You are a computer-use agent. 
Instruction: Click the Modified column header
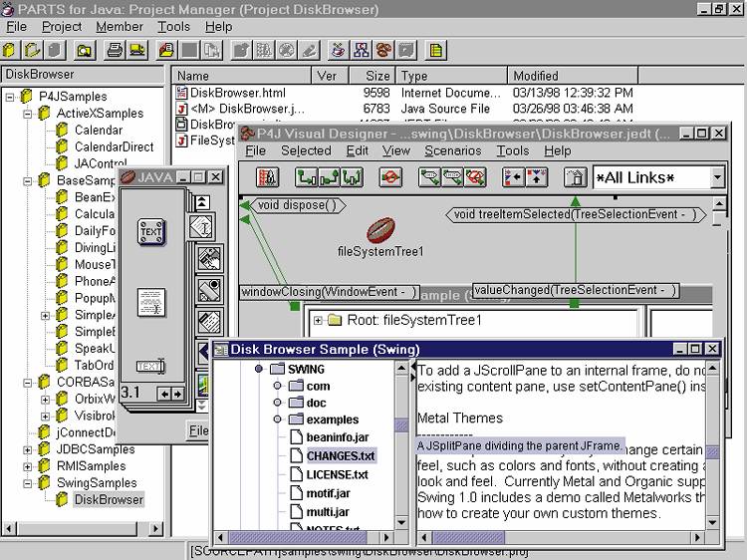(573, 76)
